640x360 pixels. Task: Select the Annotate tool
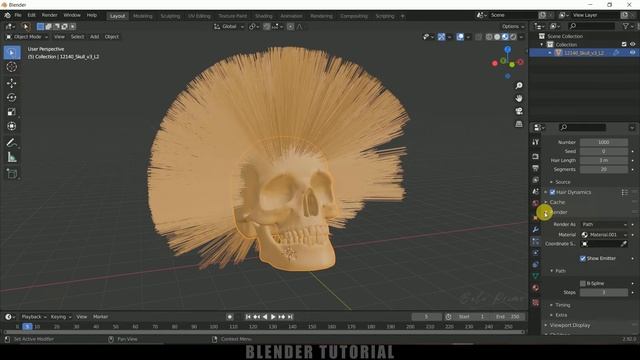[x=12, y=142]
